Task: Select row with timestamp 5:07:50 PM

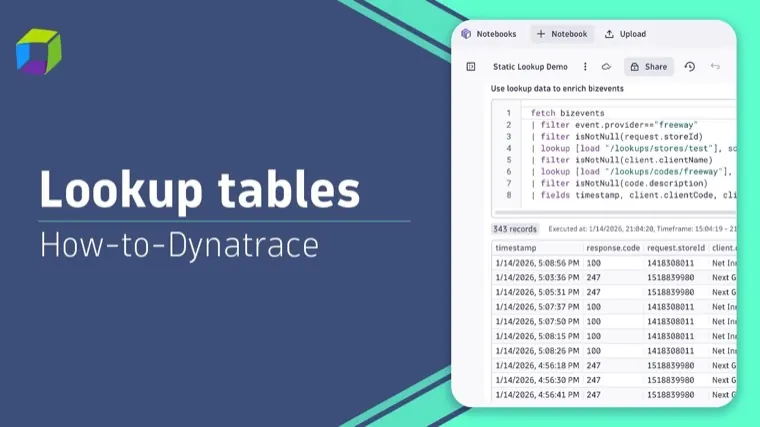Action: tap(614, 321)
